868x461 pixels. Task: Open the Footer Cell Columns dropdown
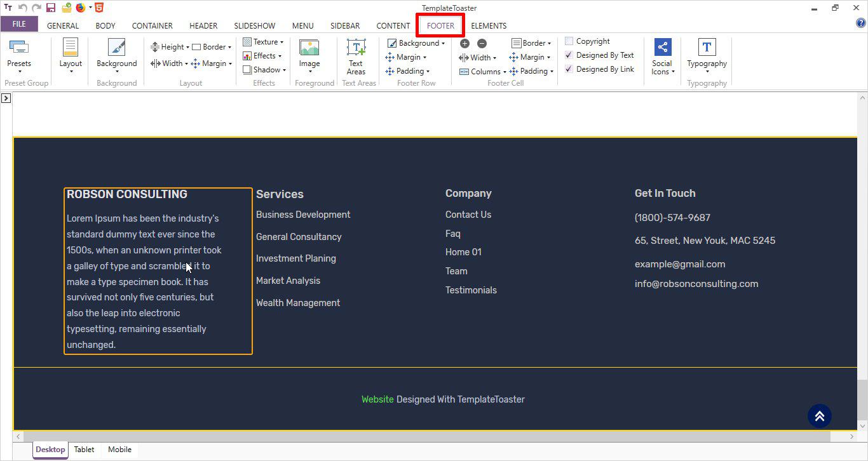[x=483, y=72]
